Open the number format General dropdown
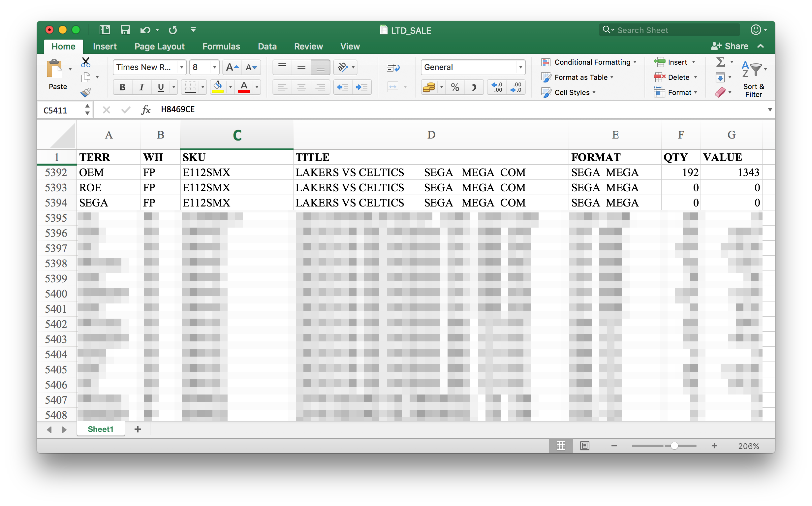Viewport: 812px width, 506px height. (520, 67)
